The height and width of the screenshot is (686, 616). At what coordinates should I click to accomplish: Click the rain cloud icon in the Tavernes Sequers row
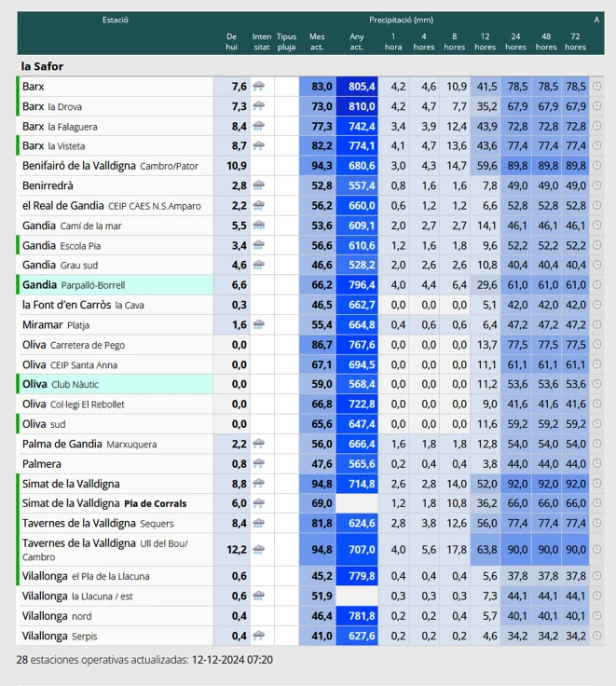point(259,523)
